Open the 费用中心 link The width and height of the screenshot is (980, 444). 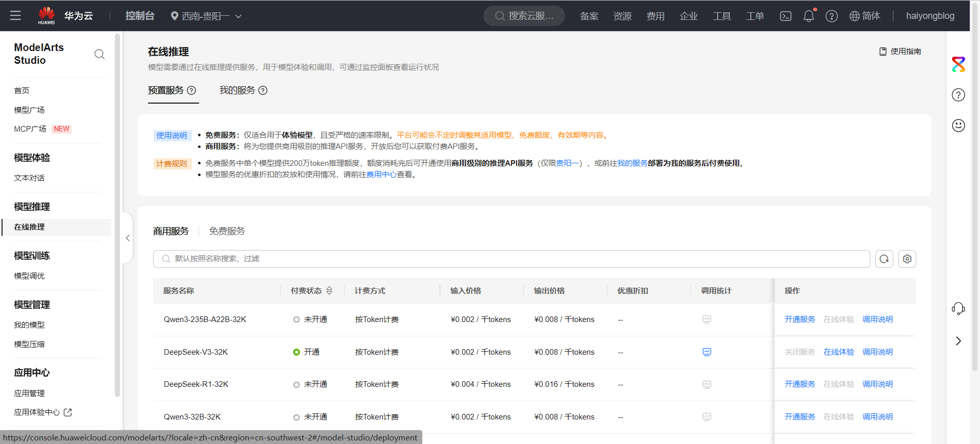(382, 175)
